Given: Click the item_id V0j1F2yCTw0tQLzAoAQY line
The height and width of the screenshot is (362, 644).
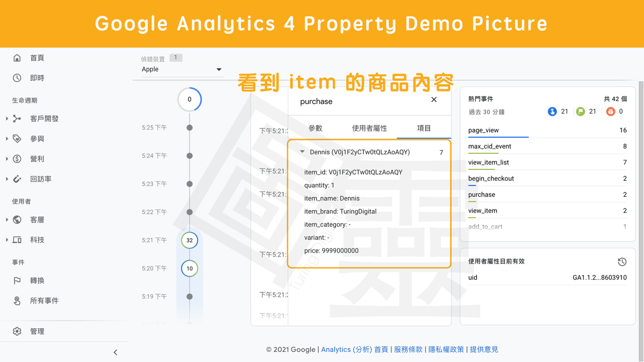Looking at the screenshot, I should pyautogui.click(x=353, y=173).
